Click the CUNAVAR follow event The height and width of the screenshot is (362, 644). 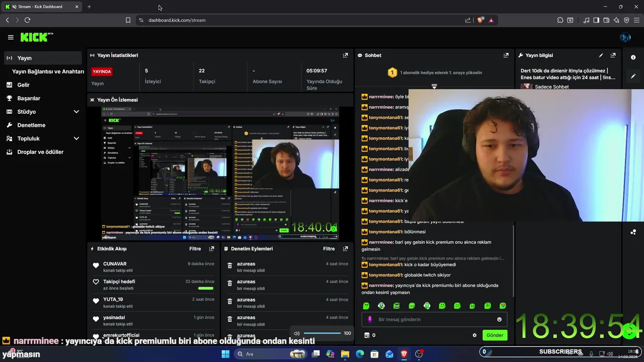[x=153, y=267]
